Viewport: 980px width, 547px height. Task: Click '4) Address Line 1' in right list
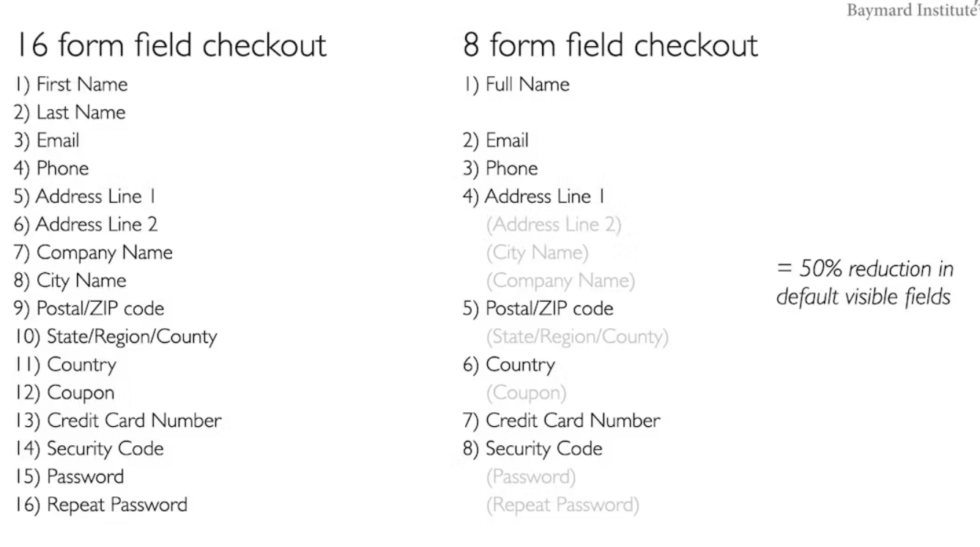point(534,196)
